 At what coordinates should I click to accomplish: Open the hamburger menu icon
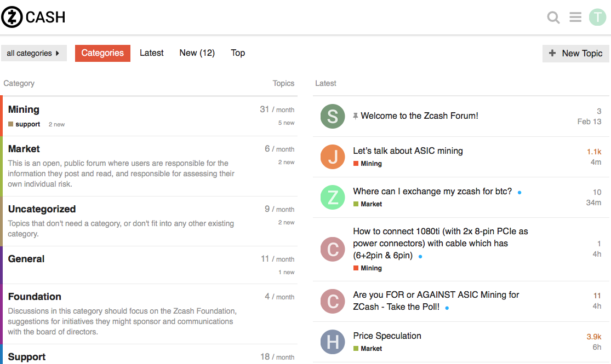tap(575, 17)
